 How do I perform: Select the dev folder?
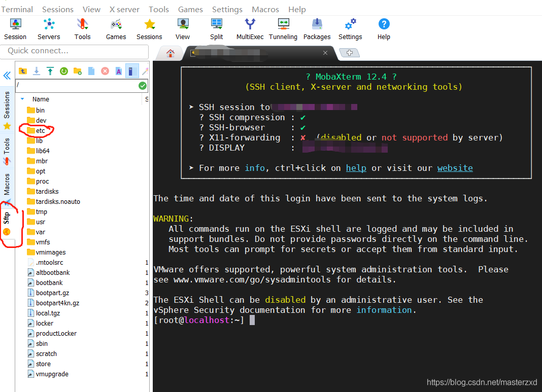(x=37, y=121)
